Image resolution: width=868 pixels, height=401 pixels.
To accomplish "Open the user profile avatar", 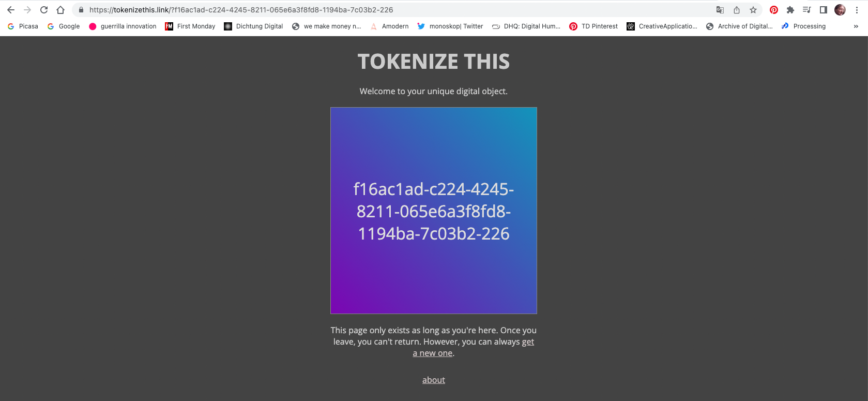I will [840, 10].
